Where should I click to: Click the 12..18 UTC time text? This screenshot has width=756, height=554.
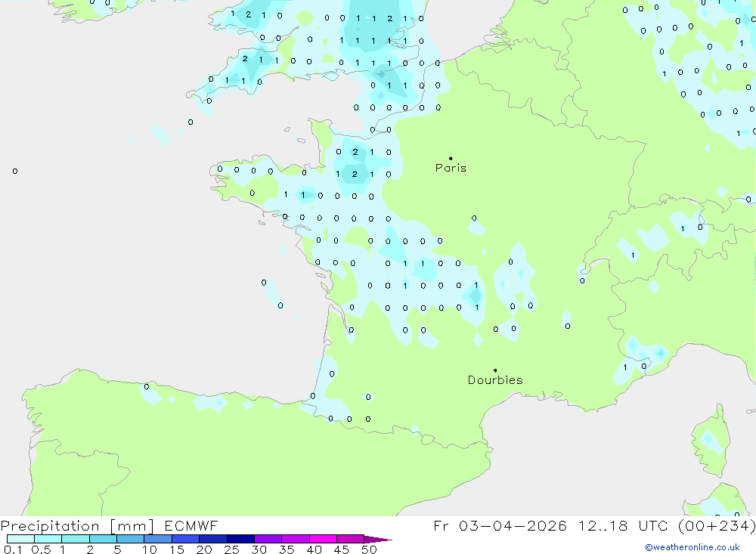pyautogui.click(x=625, y=525)
